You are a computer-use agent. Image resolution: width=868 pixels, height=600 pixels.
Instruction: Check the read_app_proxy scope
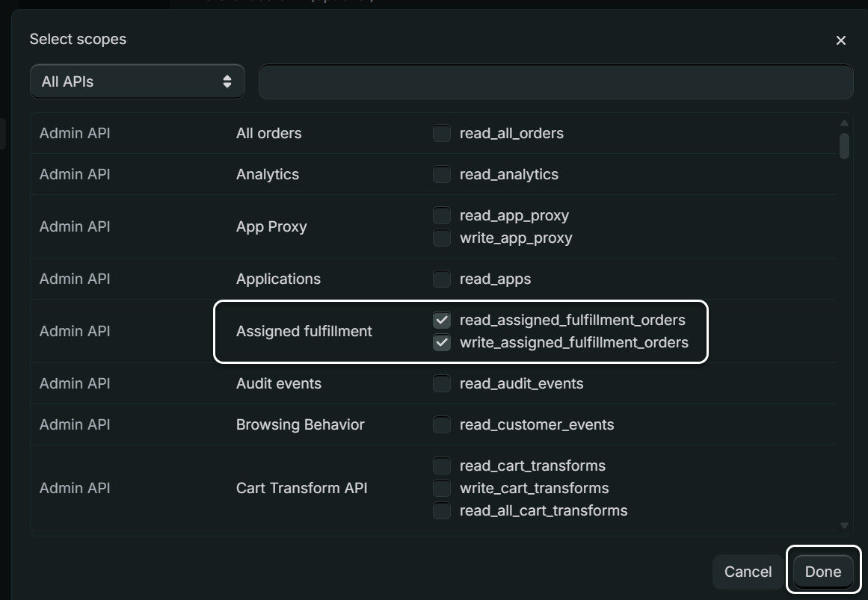coord(441,215)
